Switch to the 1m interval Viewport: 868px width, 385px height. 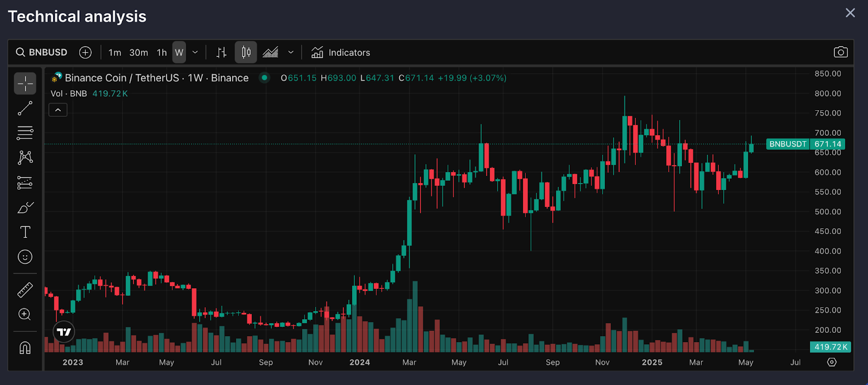[114, 52]
